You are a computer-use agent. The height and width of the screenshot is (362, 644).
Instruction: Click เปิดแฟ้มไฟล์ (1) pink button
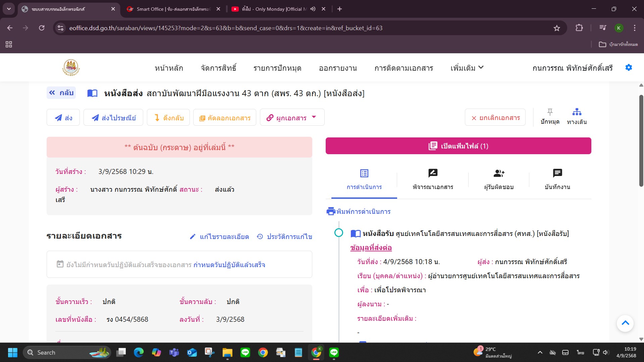(458, 146)
